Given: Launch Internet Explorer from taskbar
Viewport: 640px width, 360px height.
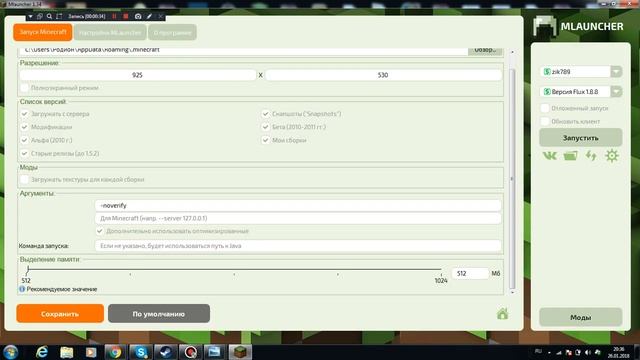Looking at the screenshot, I should (x=42, y=352).
